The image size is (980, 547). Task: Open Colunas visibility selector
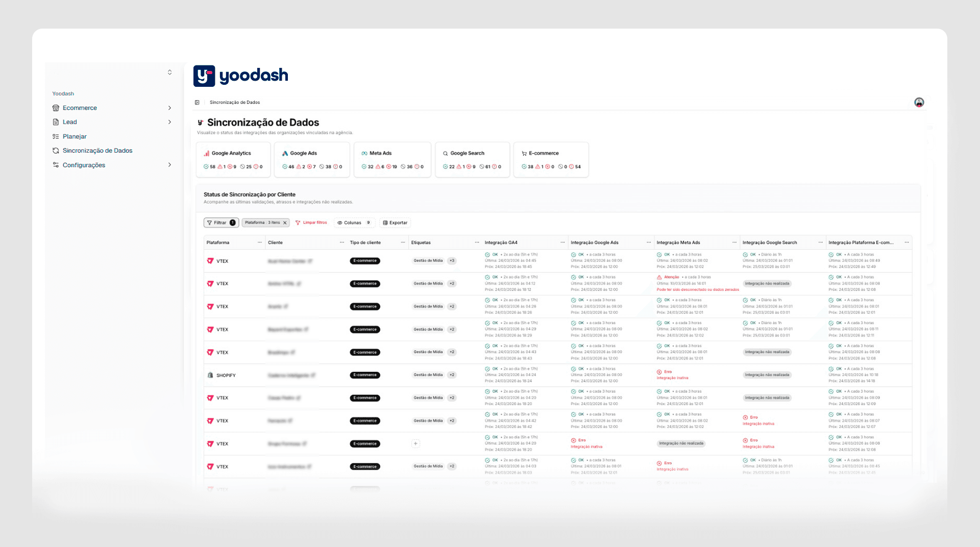354,223
